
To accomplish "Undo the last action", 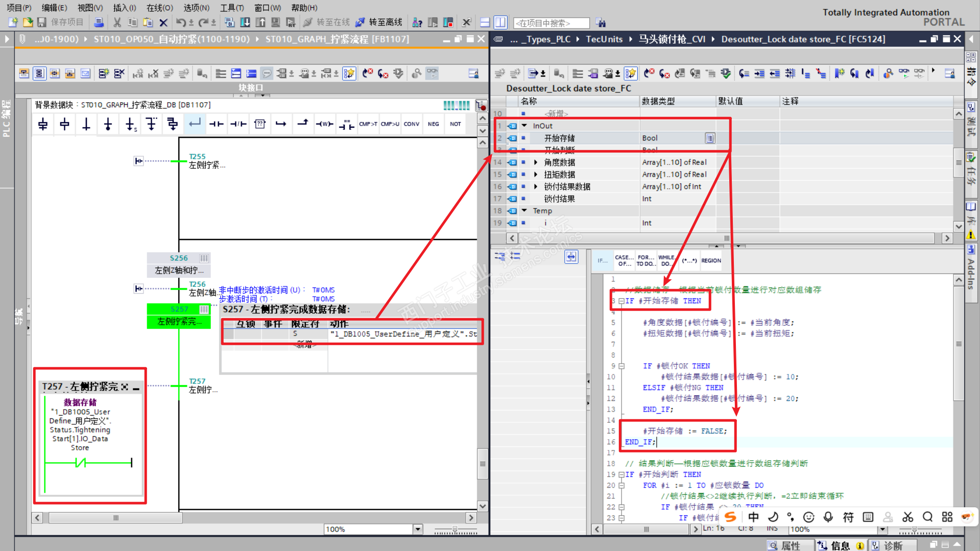I will point(181,22).
